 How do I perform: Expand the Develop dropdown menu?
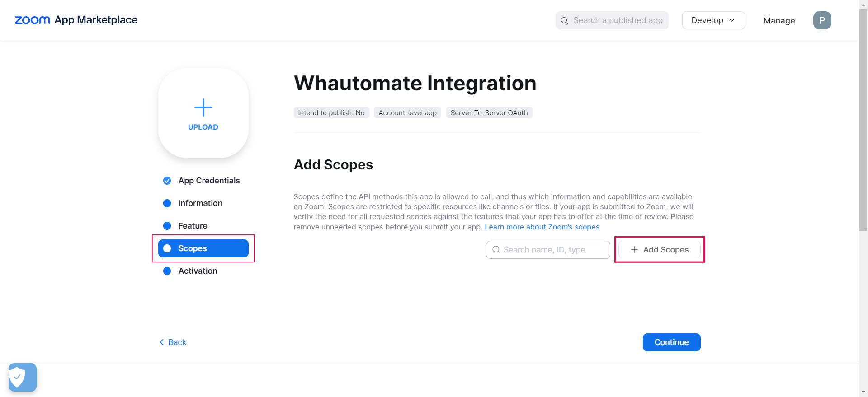713,20
